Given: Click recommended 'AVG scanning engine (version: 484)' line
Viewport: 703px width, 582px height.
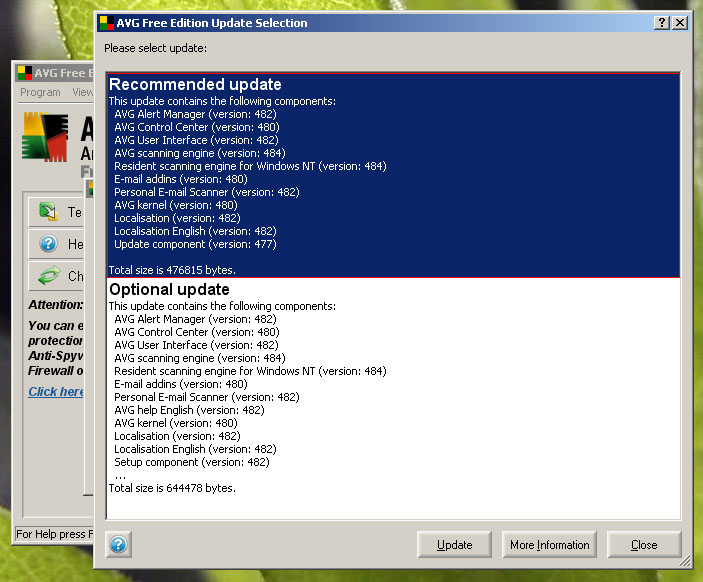Looking at the screenshot, I should click(x=200, y=153).
